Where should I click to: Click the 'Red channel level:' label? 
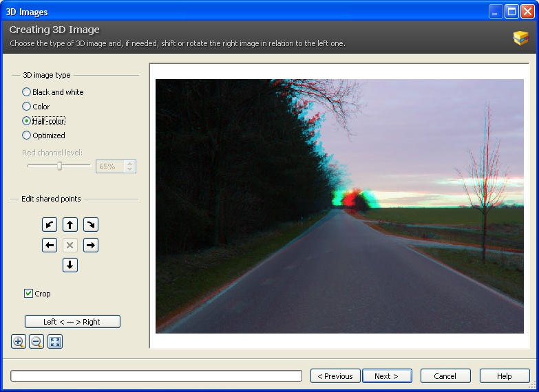point(52,153)
